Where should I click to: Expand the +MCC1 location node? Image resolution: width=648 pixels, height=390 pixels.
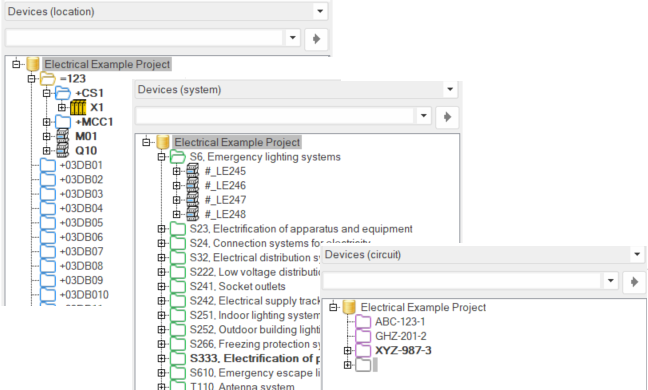[46, 122]
